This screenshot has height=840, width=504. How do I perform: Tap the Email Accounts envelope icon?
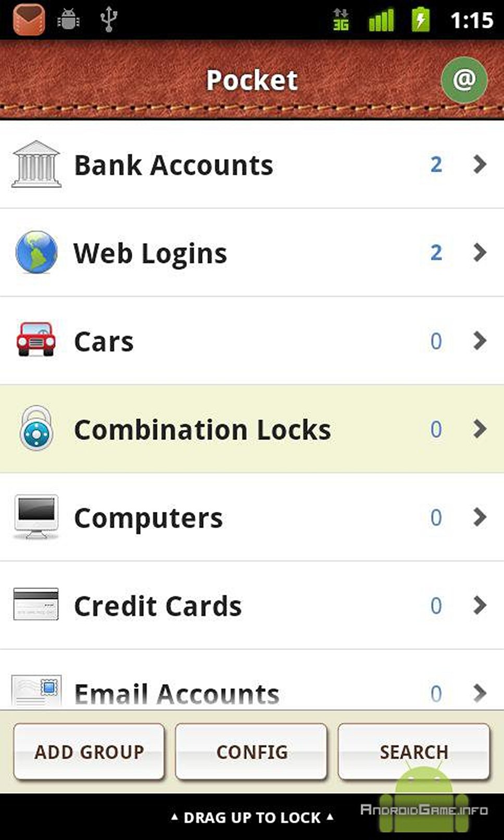(x=36, y=691)
